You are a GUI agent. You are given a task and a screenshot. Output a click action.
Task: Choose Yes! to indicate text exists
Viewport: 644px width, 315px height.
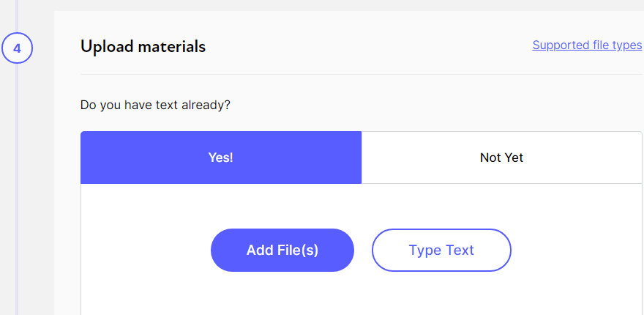tap(220, 157)
